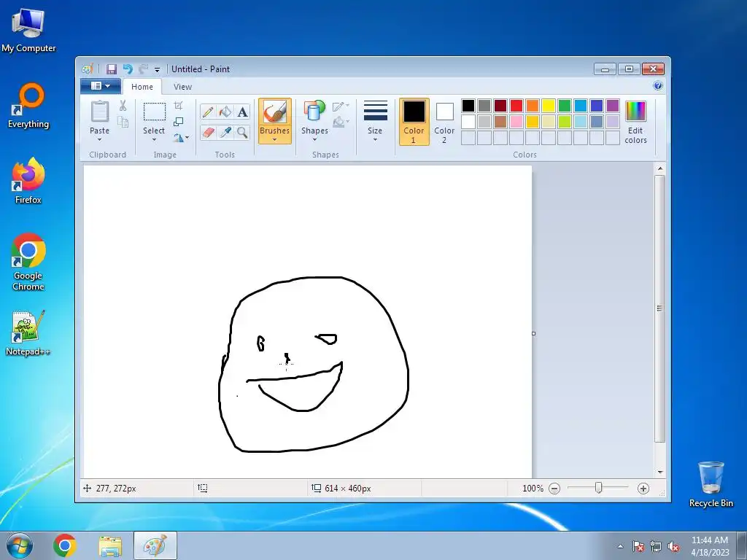
Task: Click the Edit colors rainbow icon
Action: 635,112
